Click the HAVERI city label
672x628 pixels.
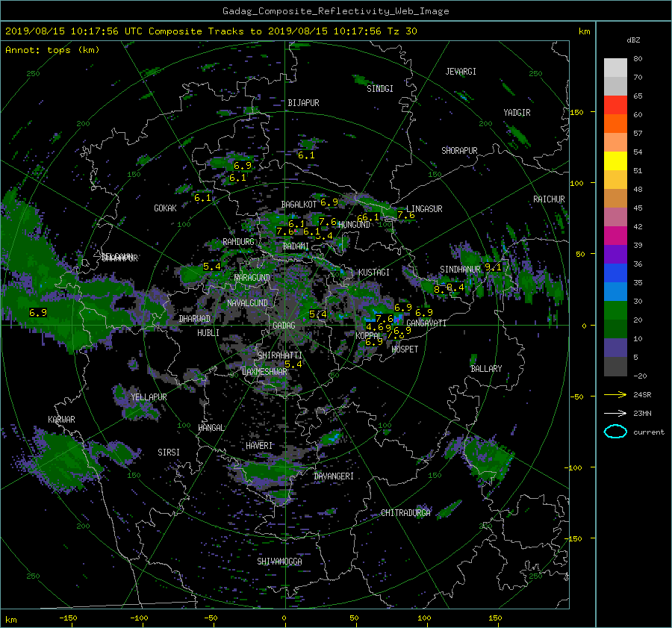click(x=259, y=446)
